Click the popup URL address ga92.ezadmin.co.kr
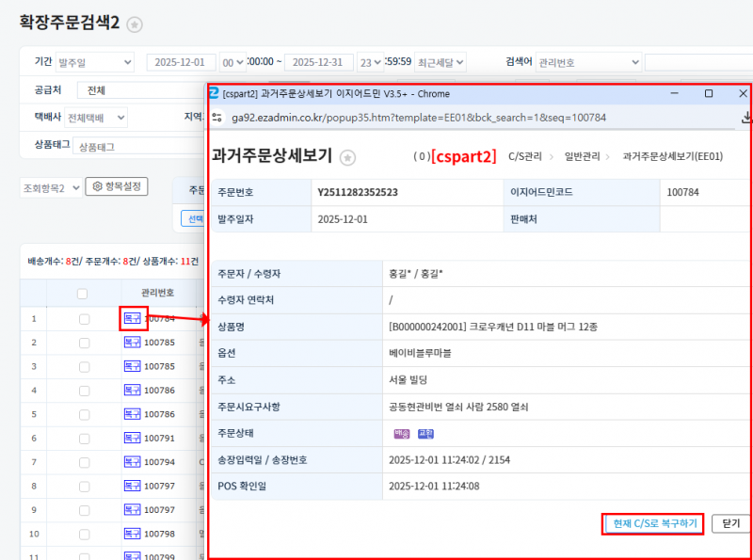This screenshot has height=560, width=753. tap(419, 118)
